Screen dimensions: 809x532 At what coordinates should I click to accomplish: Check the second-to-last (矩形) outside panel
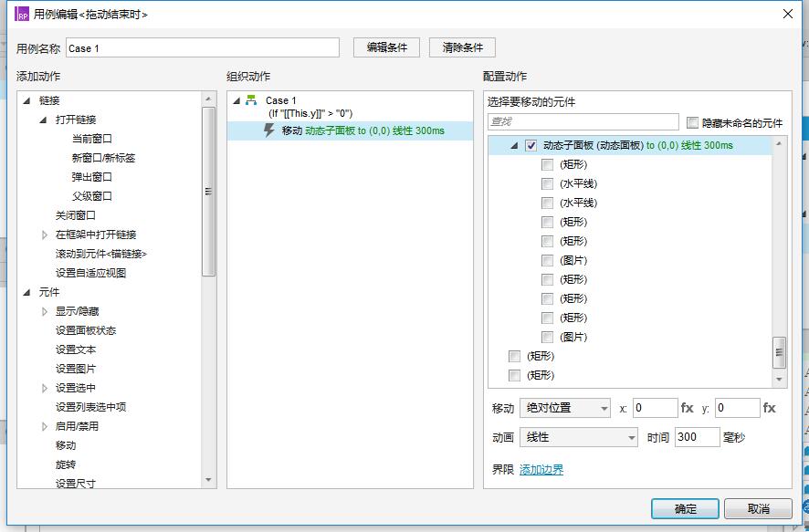[x=514, y=356]
